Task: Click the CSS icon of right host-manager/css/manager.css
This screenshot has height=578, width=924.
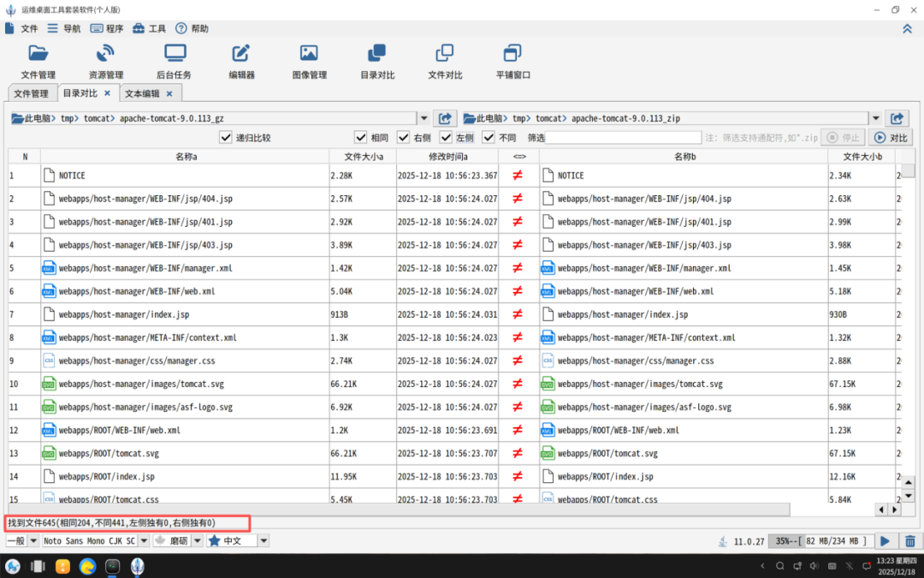Action: coord(548,361)
